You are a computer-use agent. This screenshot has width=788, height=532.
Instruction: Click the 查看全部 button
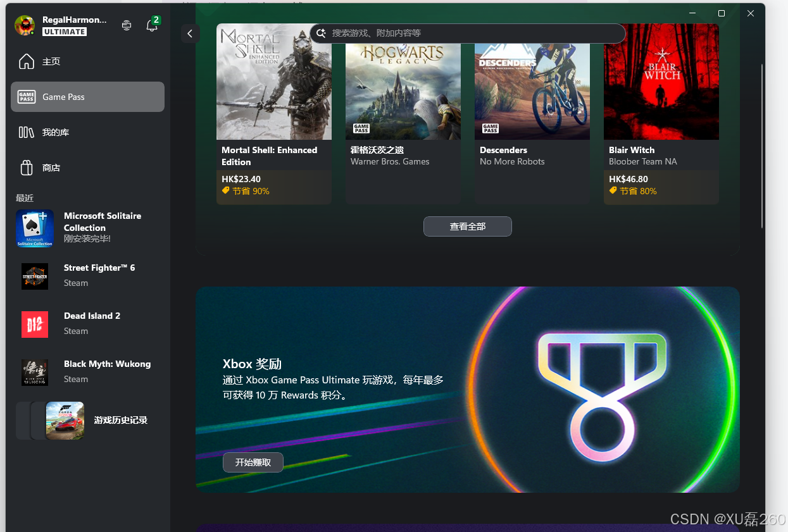468,226
